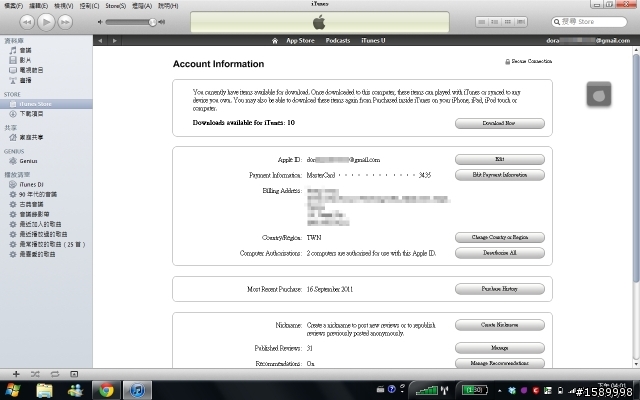
Task: Open the Store(S) menu
Action: coord(116,6)
